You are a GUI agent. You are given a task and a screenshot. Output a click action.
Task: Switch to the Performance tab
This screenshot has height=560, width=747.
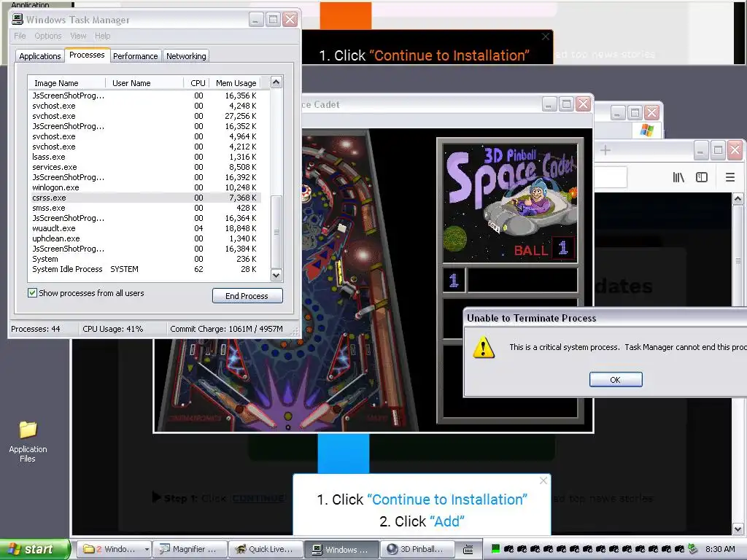[135, 56]
